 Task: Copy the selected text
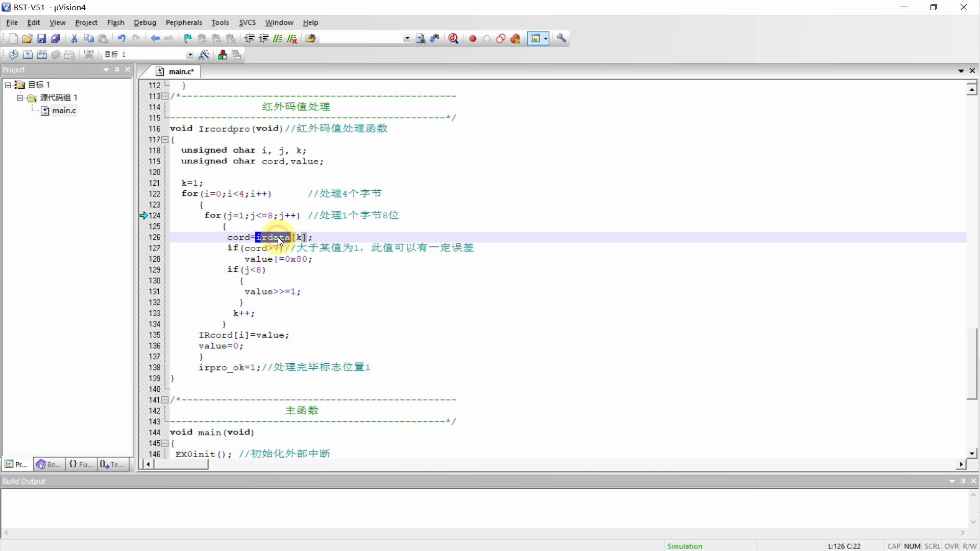click(89, 39)
